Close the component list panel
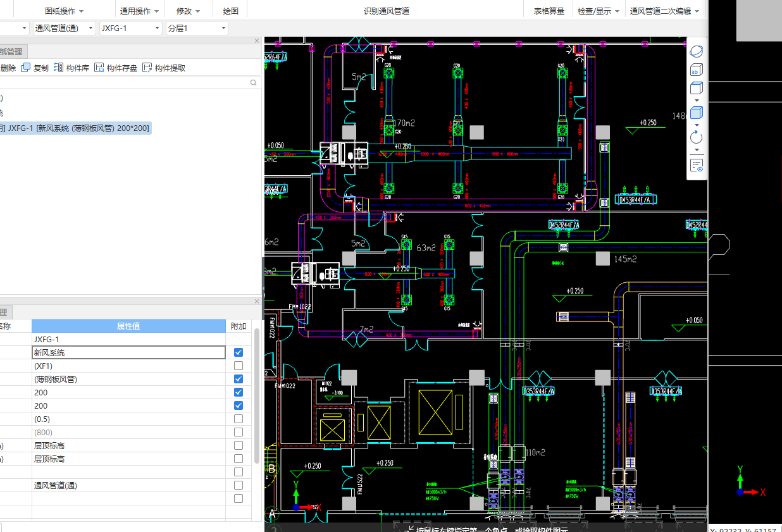 (x=257, y=40)
